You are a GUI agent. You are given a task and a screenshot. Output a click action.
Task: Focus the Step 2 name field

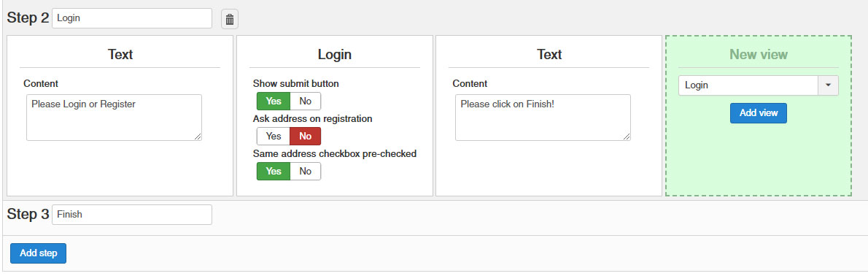[x=132, y=18]
